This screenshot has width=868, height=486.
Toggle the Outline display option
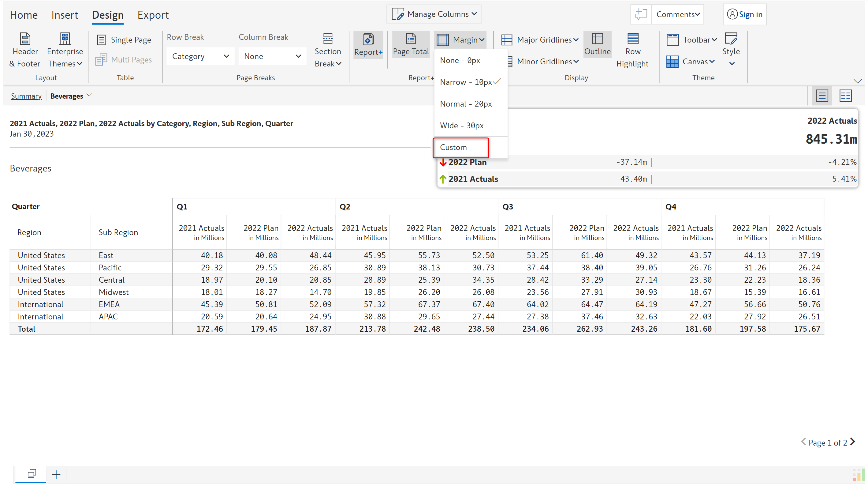pyautogui.click(x=597, y=44)
